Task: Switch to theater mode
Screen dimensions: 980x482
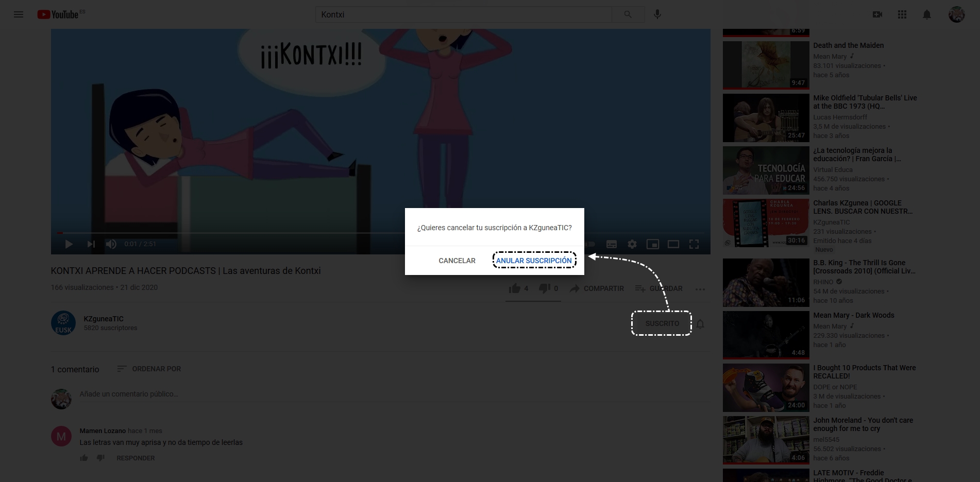Action: point(673,244)
